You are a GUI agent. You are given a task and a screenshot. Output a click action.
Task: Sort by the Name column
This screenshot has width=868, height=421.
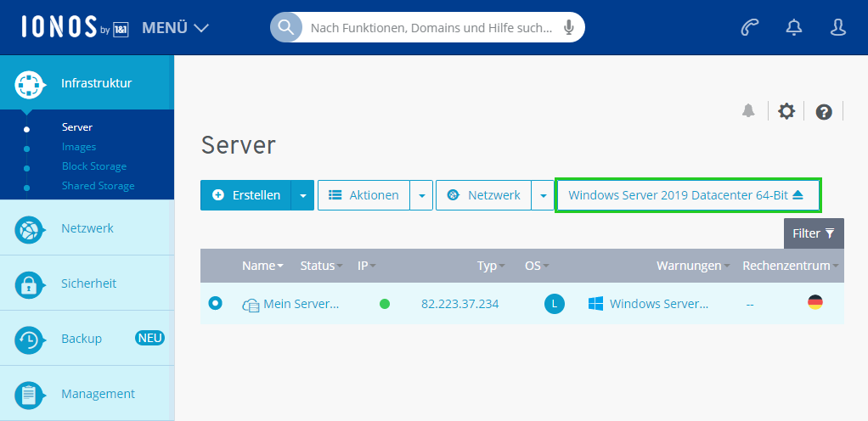263,267
